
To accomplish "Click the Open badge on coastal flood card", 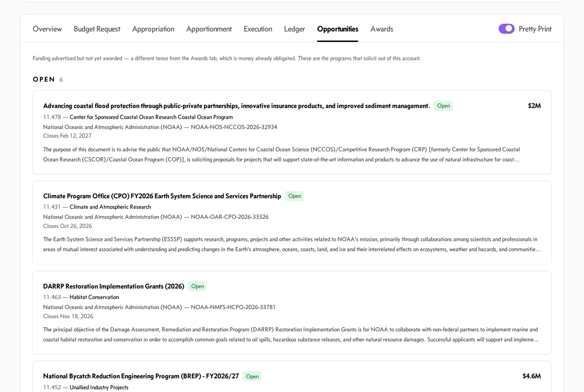I will coord(443,106).
